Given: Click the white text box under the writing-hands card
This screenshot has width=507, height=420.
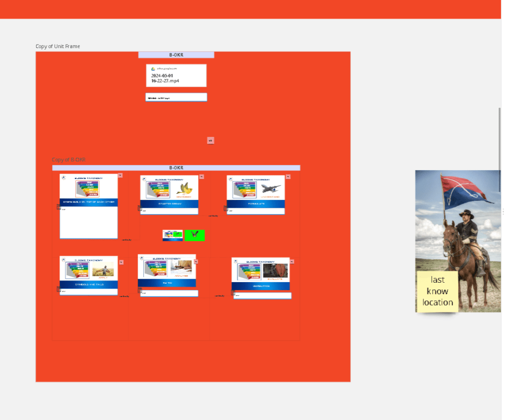Looking at the screenshot, I should (169, 293).
